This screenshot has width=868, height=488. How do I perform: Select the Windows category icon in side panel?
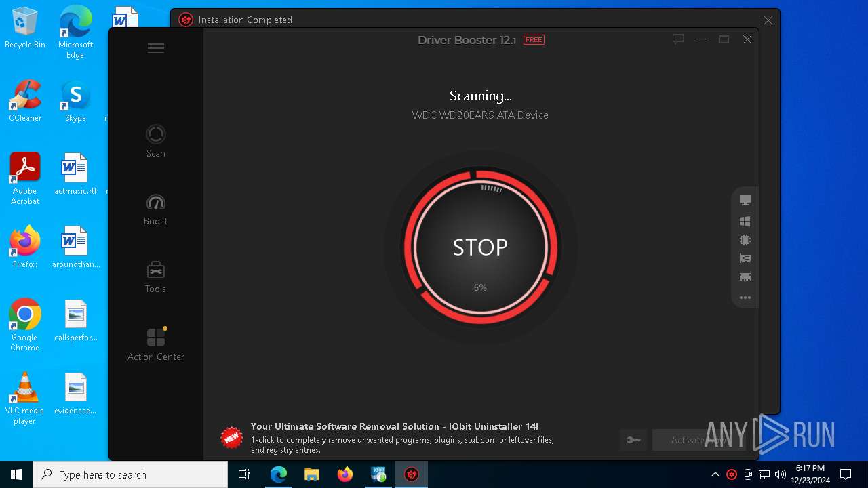745,221
